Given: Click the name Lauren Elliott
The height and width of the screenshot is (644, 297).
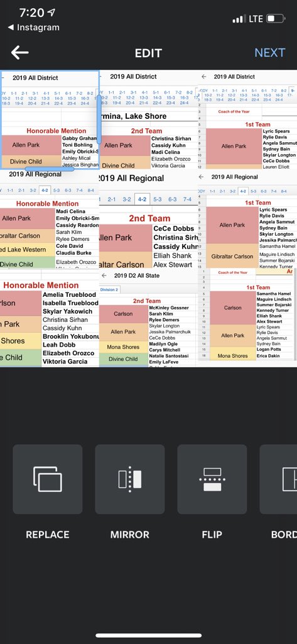Looking at the screenshot, I should tap(276, 167).
